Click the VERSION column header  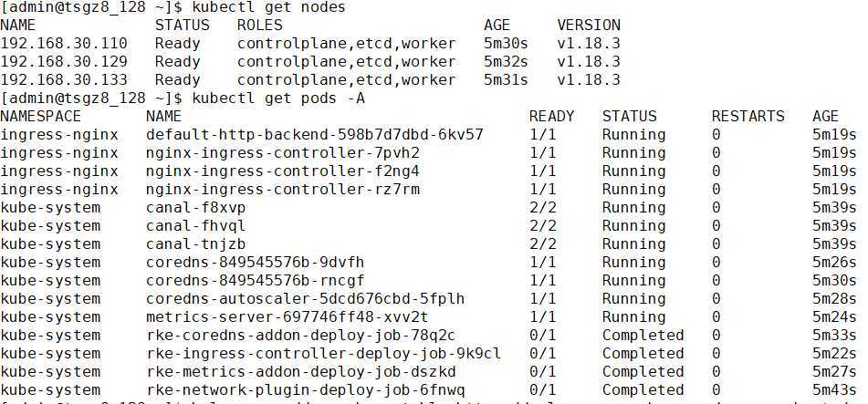[x=589, y=25]
